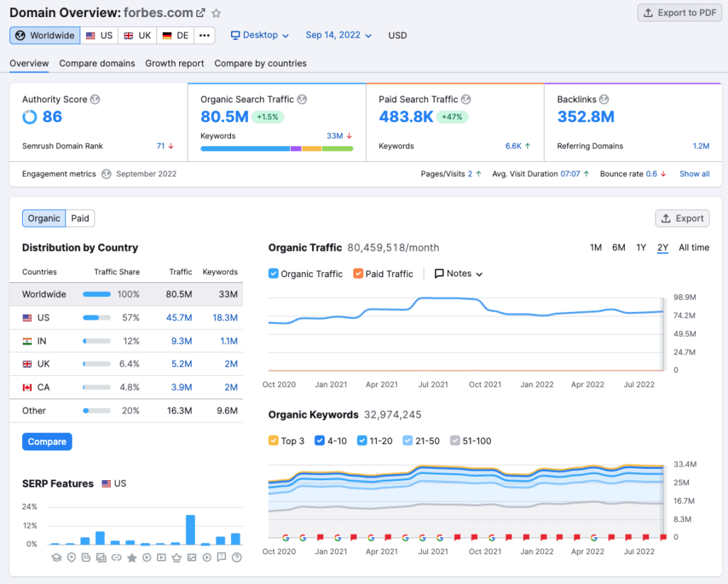Switch to the Compare domains tab
Viewport: 728px width, 584px height.
pyautogui.click(x=97, y=63)
